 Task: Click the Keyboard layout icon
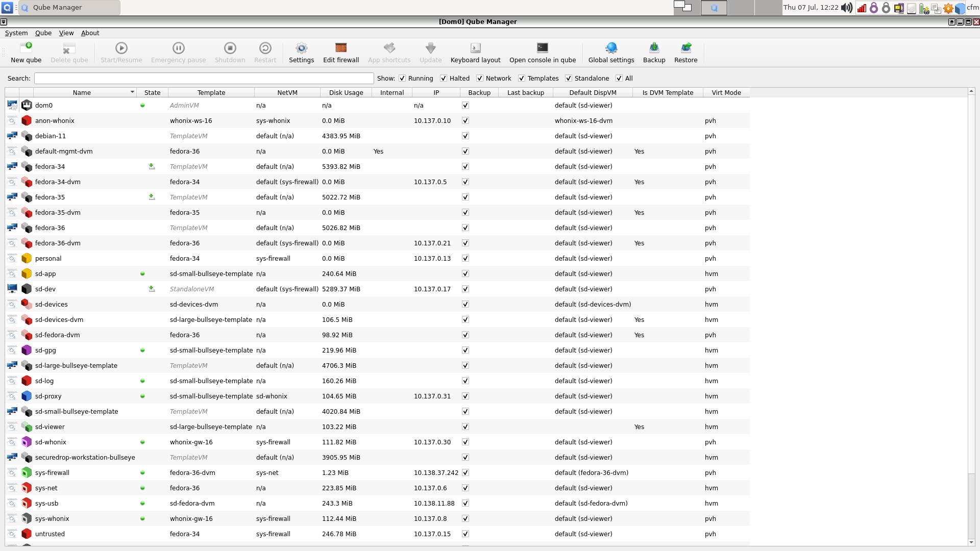click(x=475, y=48)
